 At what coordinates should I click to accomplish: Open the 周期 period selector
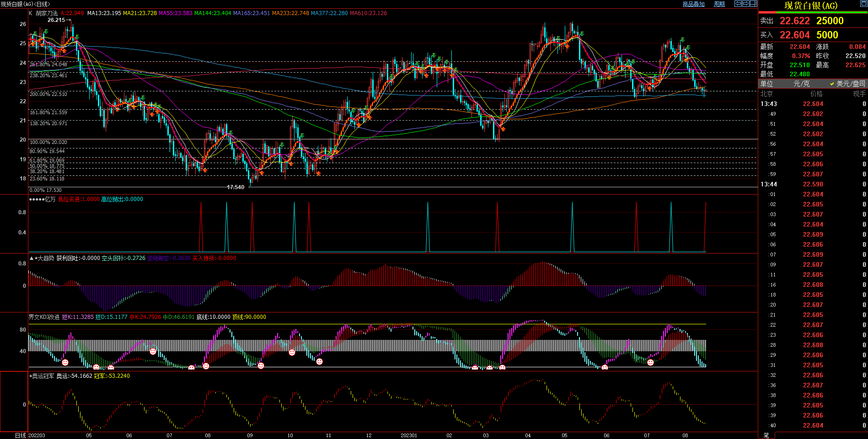point(719,4)
